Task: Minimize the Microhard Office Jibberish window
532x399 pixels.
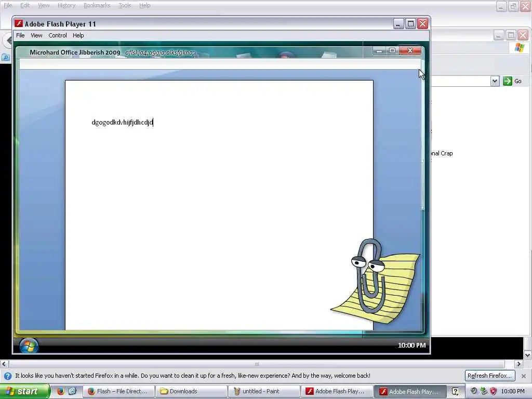Action: 379,50
